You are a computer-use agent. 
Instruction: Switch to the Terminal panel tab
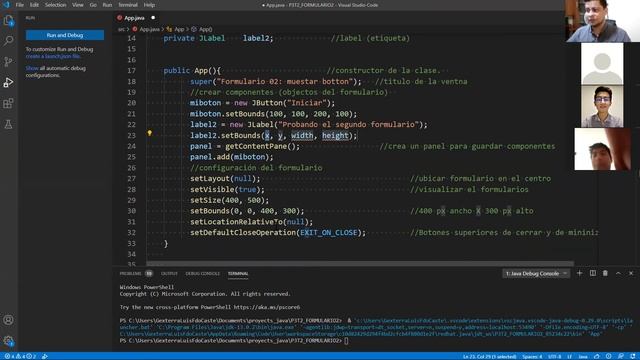(x=238, y=273)
